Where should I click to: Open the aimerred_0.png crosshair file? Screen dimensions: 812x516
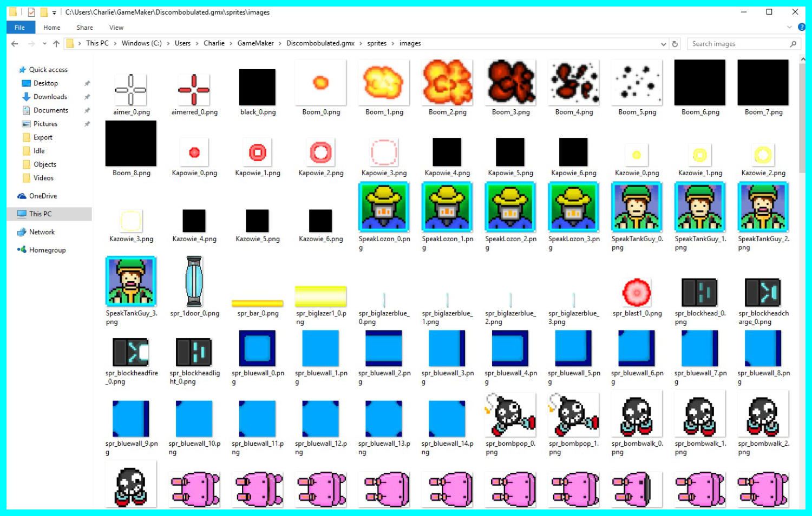click(x=194, y=90)
